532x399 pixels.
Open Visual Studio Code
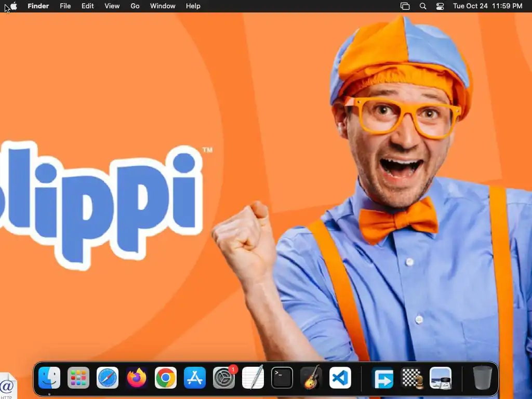[x=340, y=378]
